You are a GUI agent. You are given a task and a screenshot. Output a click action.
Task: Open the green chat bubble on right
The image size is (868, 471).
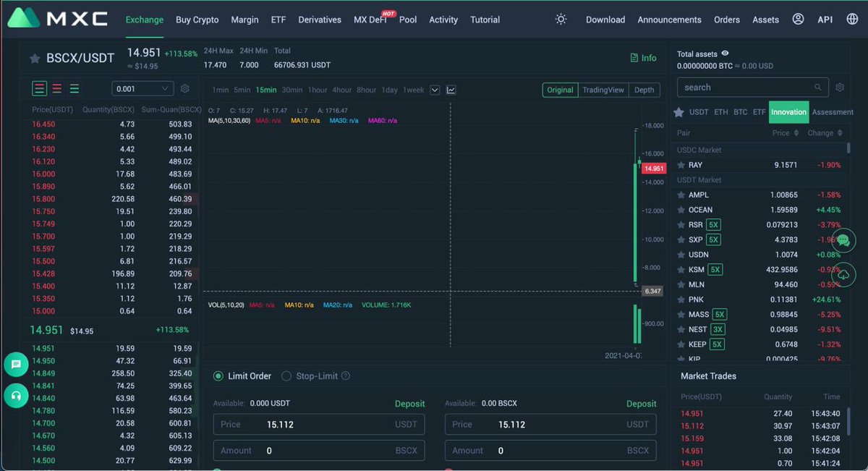(843, 241)
